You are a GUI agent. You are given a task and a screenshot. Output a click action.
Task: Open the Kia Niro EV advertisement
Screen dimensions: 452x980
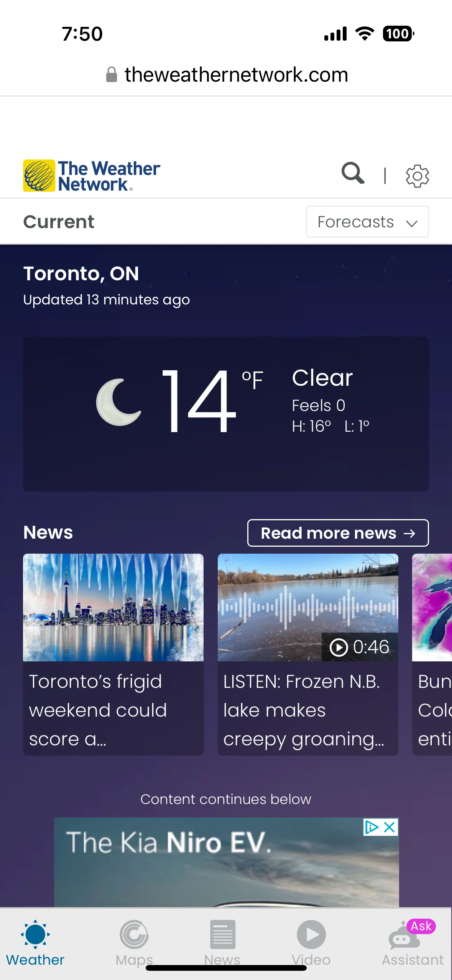(x=226, y=862)
